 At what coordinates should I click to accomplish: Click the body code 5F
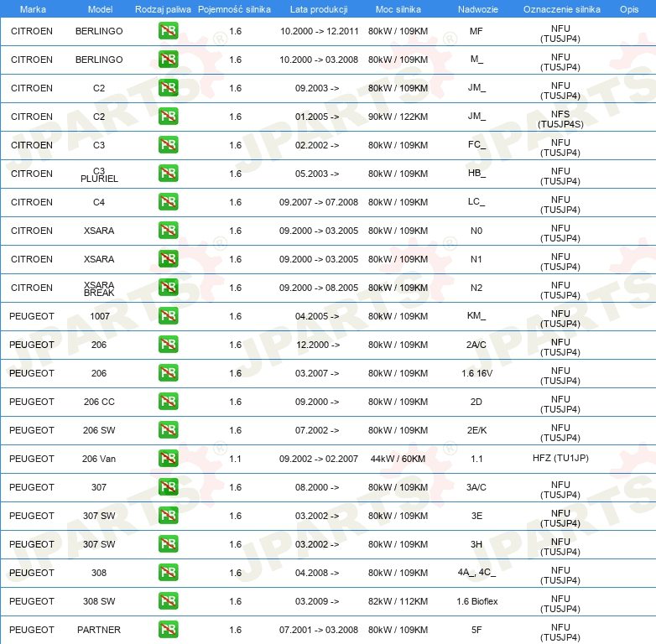coord(476,630)
